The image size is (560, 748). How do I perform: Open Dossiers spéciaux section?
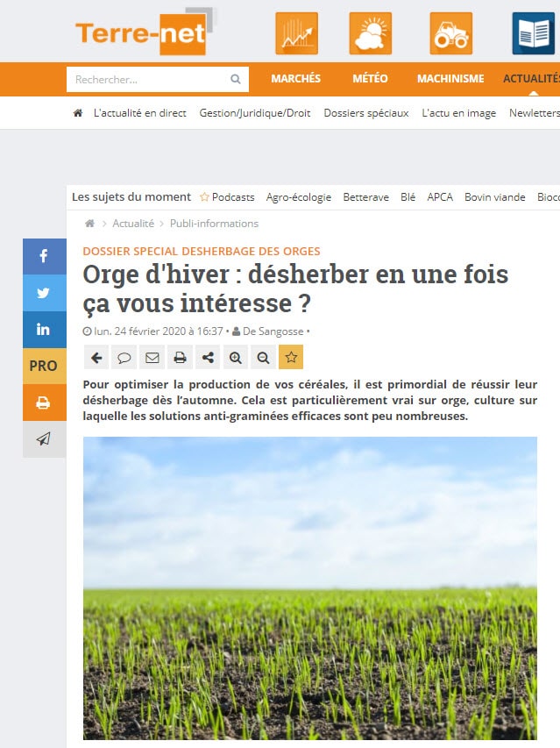tap(366, 113)
